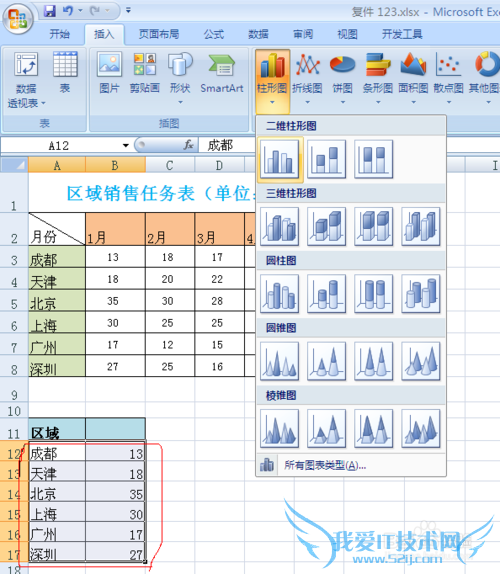The image size is (500, 574).
Task: Open the 形状 shapes gallery
Action: coord(180,78)
